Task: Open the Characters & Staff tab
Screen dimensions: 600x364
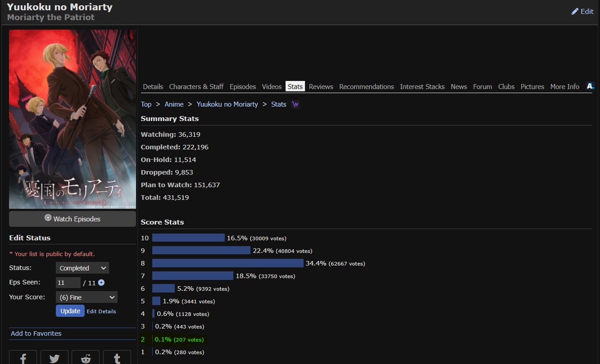Action: coord(196,87)
